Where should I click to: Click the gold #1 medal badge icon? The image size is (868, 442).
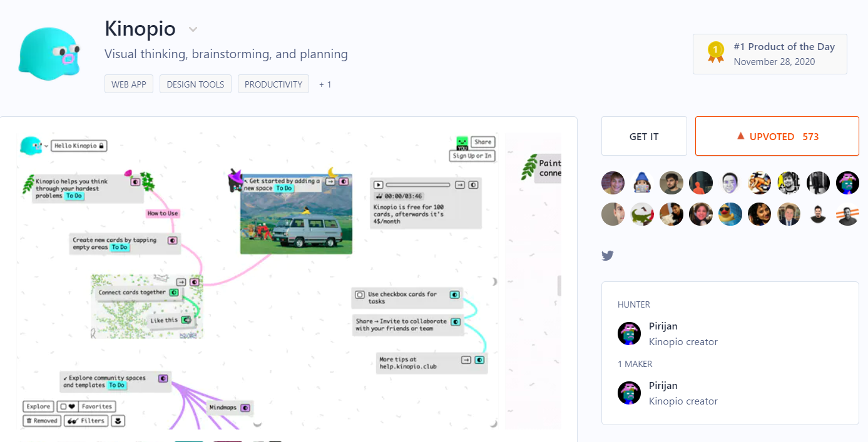[x=715, y=53]
